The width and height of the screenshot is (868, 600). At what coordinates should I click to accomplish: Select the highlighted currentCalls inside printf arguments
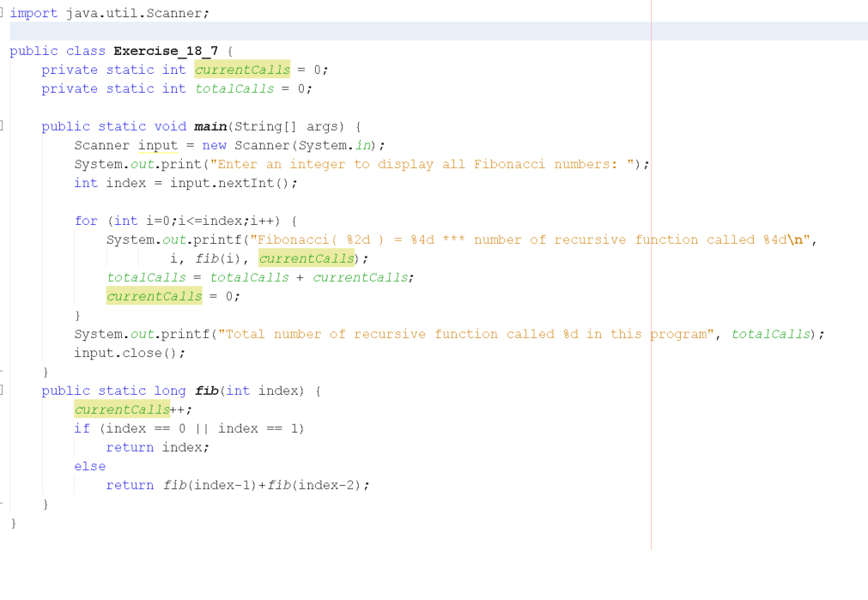[307, 258]
